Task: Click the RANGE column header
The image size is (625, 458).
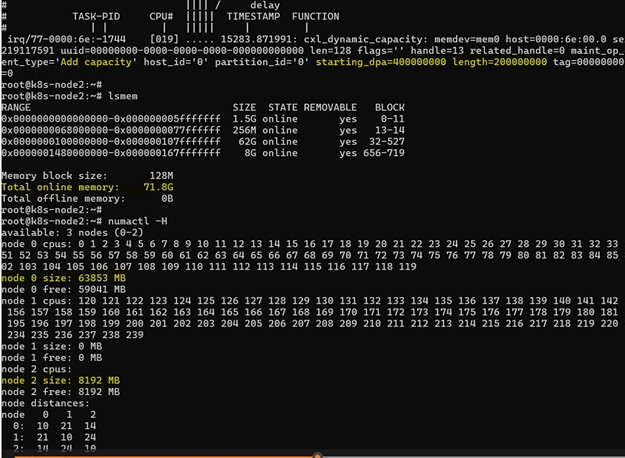Action: 15,105
